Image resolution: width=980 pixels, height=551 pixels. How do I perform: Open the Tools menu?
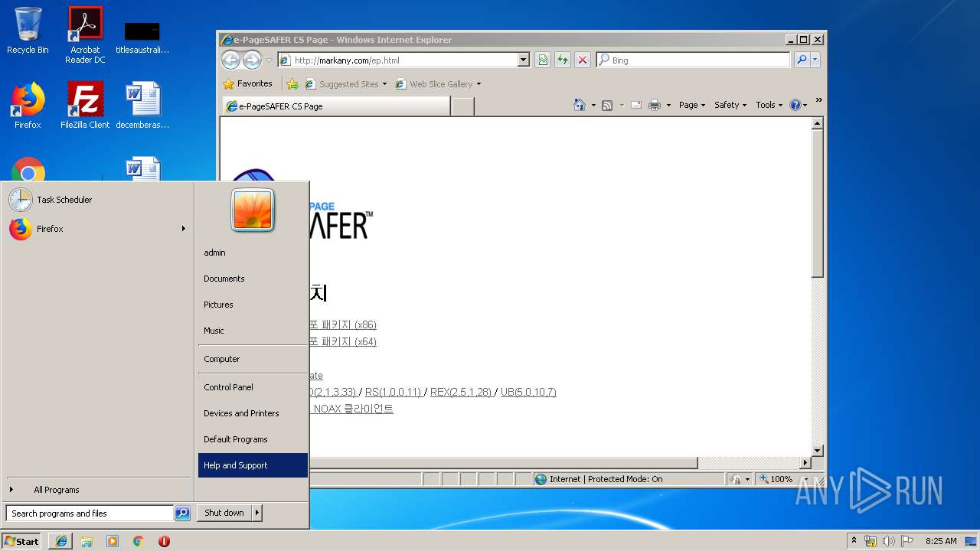click(x=769, y=105)
